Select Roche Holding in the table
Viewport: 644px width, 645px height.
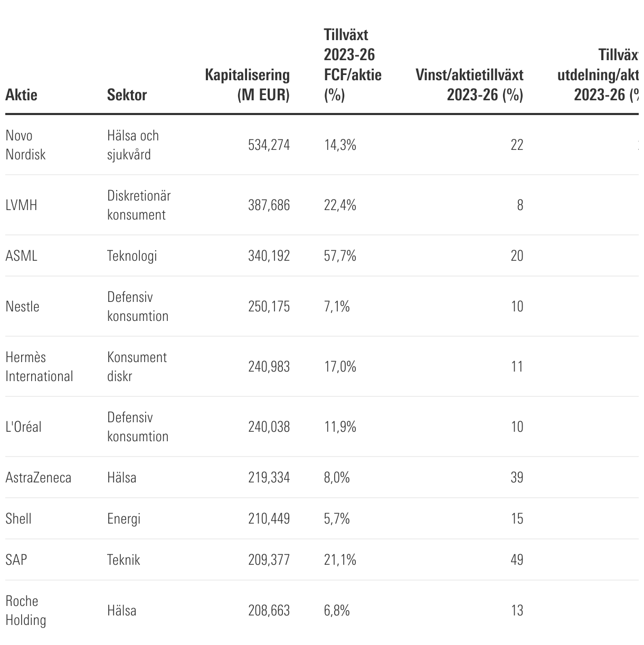click(25, 611)
